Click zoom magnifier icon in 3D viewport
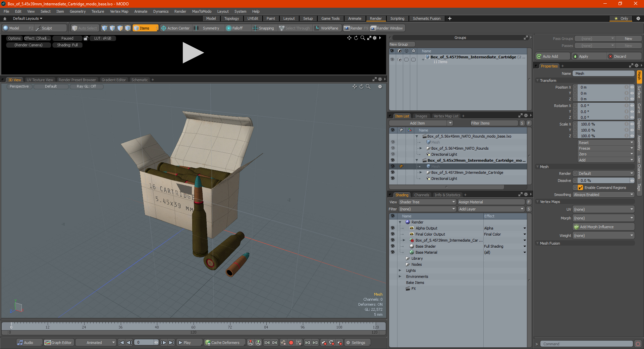 pos(368,87)
